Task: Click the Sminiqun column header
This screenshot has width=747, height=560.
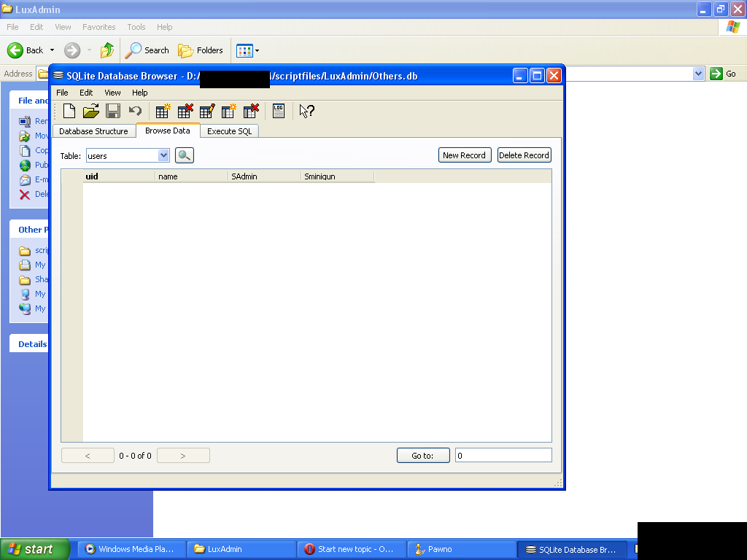Action: [338, 176]
